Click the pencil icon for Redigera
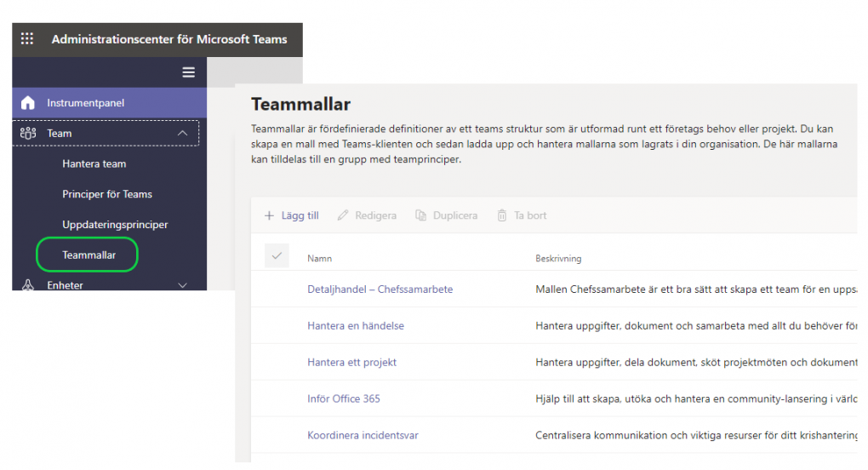 343,216
